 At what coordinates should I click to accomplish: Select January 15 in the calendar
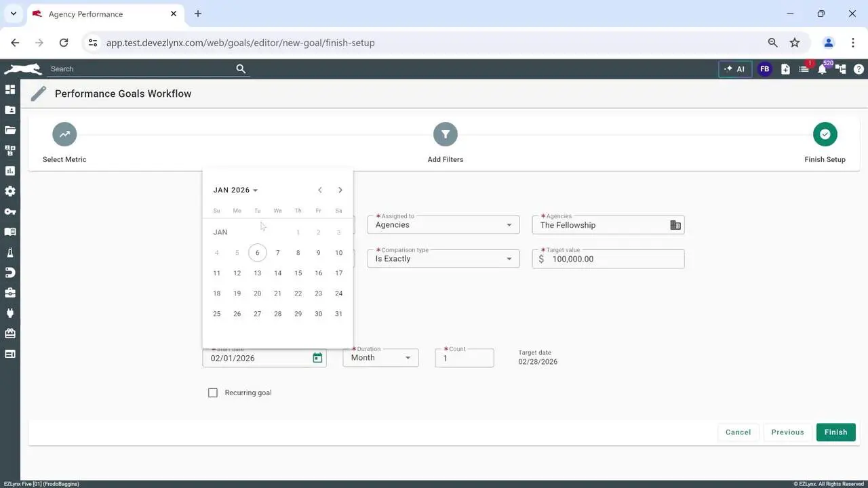298,273
